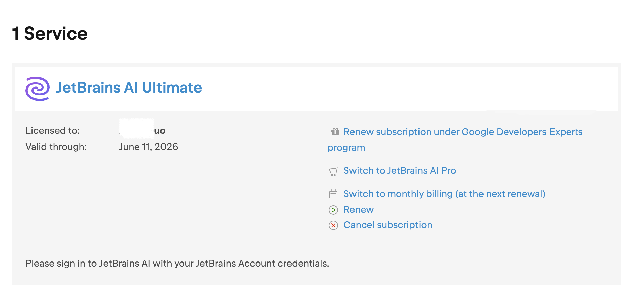Image resolution: width=644 pixels, height=291 pixels.
Task: Click the 'Valid through:' label
Action: pyautogui.click(x=56, y=147)
